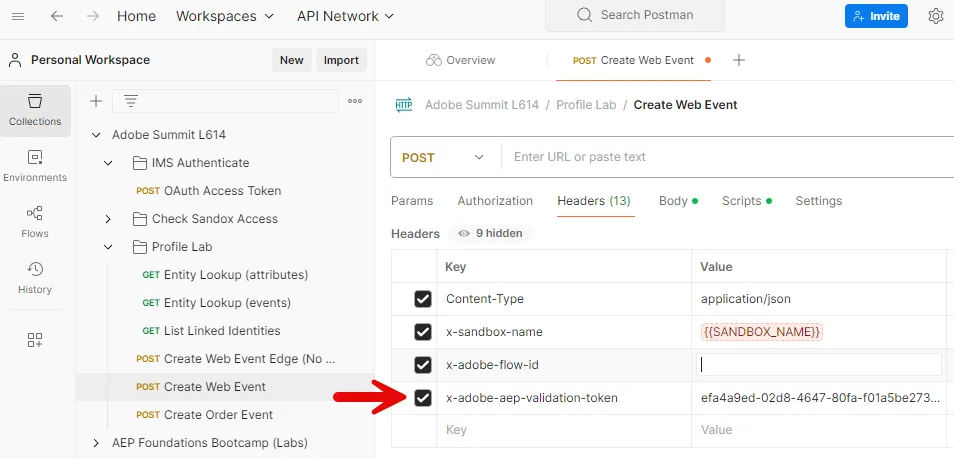954x459 pixels.
Task: Switch to the Settings tab
Action: pyautogui.click(x=818, y=201)
